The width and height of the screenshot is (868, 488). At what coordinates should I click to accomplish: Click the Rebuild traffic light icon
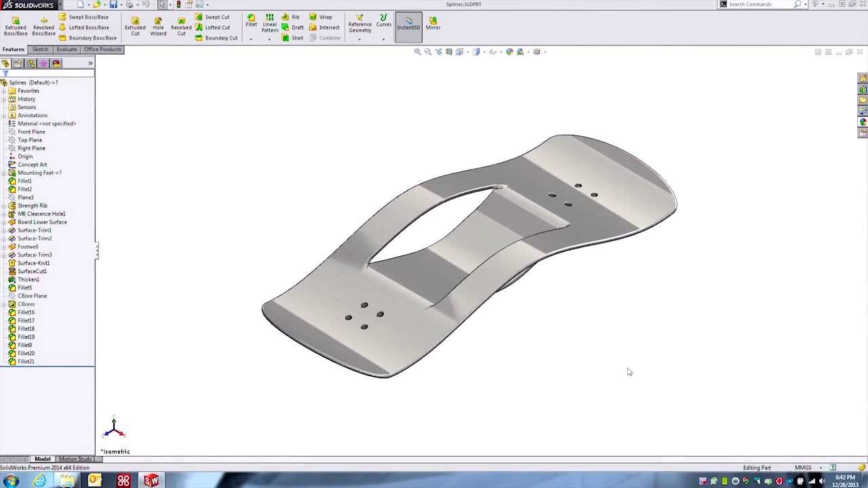[x=178, y=4]
